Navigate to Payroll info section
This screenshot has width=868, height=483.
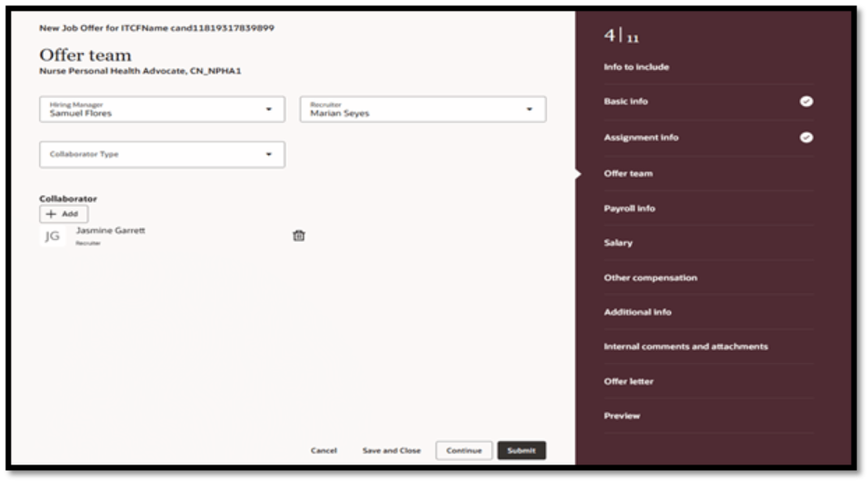tap(629, 208)
